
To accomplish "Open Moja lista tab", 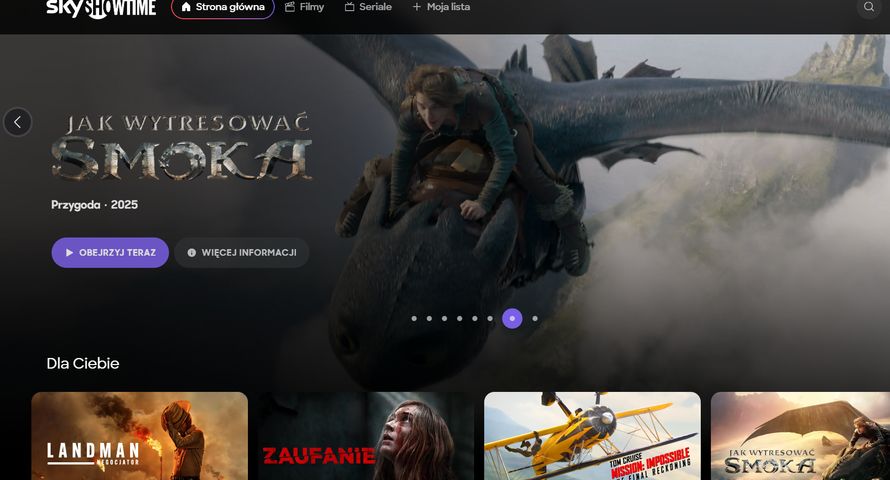I will pos(441,7).
